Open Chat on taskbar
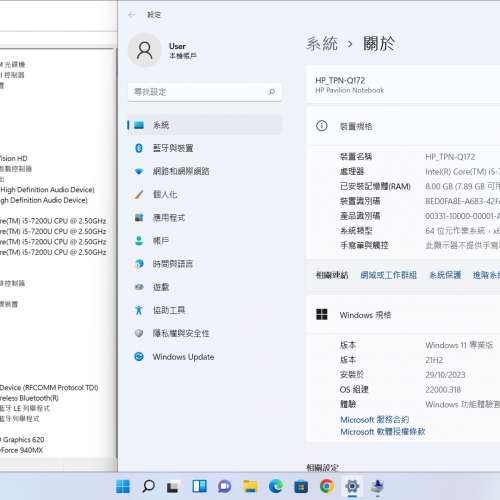 225,486
